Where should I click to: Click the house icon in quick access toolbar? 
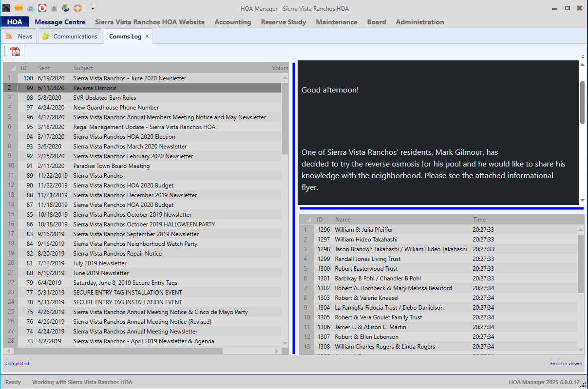tap(6, 8)
